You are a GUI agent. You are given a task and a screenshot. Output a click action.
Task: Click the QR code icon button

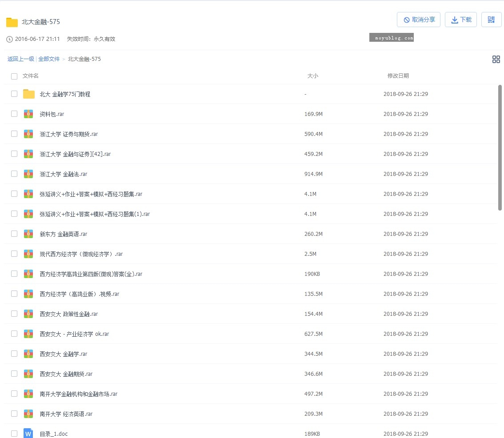491,20
